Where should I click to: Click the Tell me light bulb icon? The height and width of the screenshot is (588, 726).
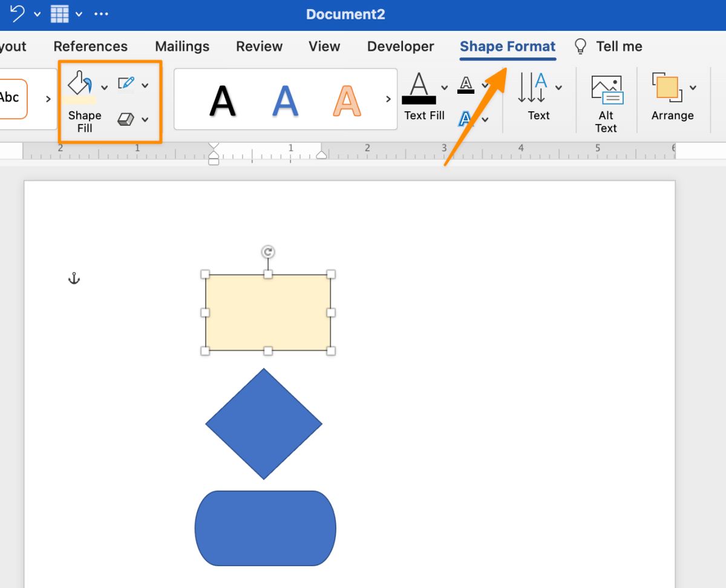580,46
